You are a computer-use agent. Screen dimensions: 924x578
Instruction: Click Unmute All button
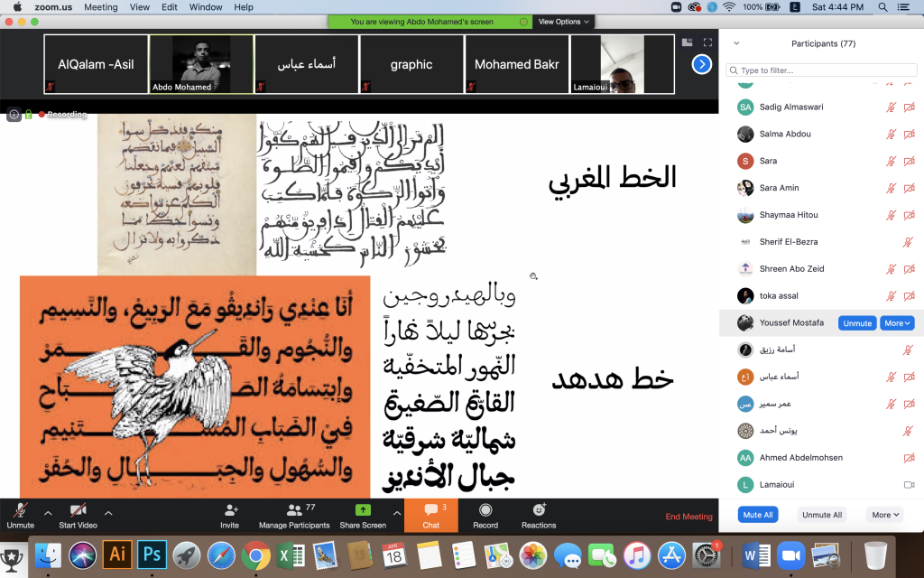[x=822, y=514]
